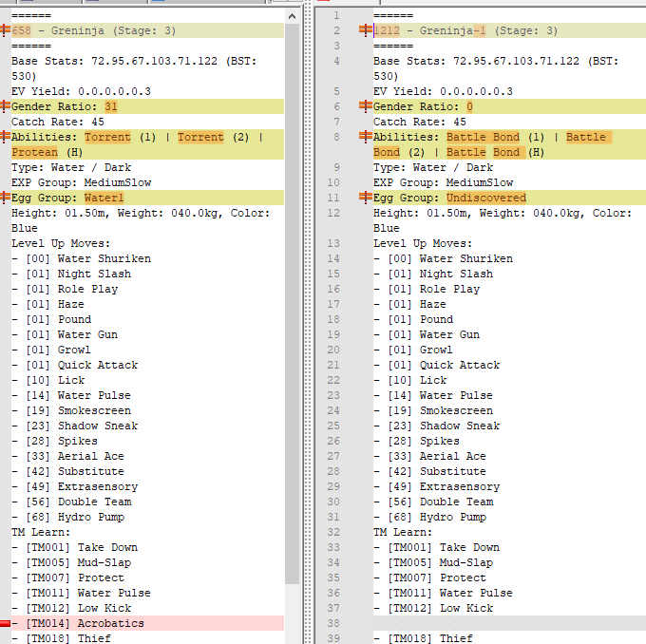Click the left pane vertical scrollbar thumb

coord(292,304)
